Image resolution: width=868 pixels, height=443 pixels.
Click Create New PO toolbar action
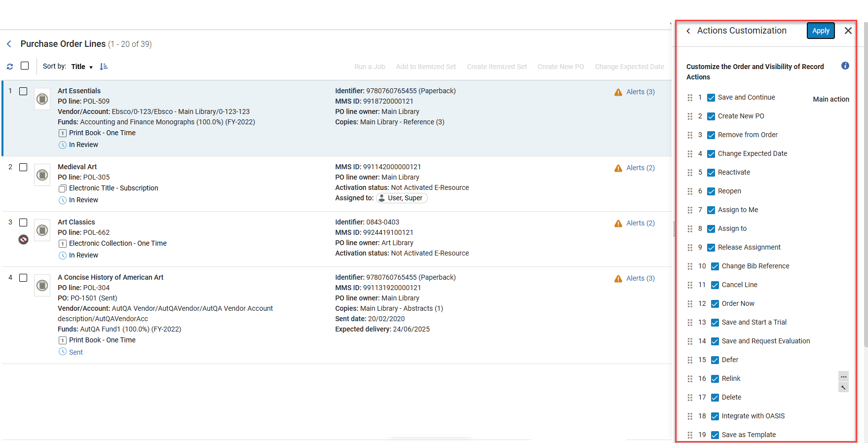click(x=561, y=67)
